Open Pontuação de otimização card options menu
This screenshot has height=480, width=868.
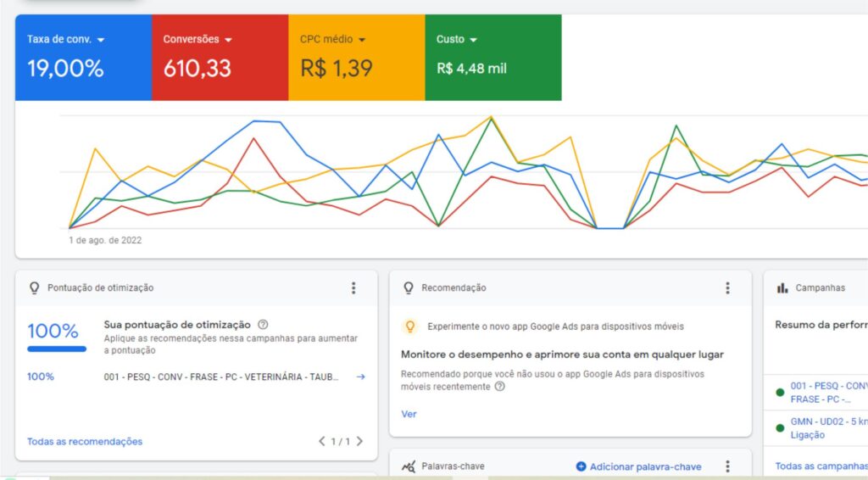[353, 287]
